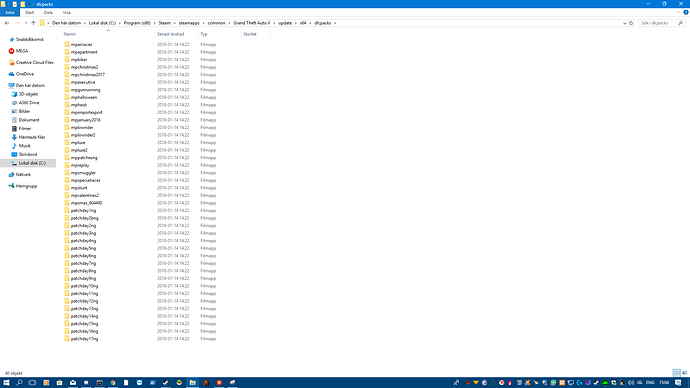The height and width of the screenshot is (388, 690).
Task: Open the Windows Start button
Action: point(6,382)
